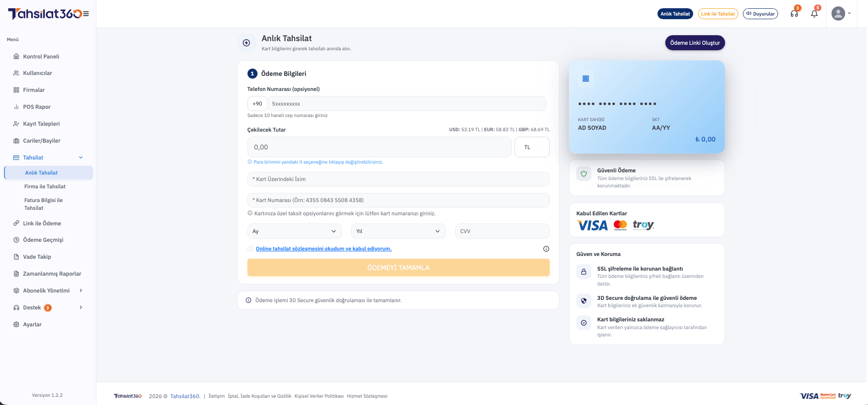Open the notifications bell icon

(x=814, y=14)
